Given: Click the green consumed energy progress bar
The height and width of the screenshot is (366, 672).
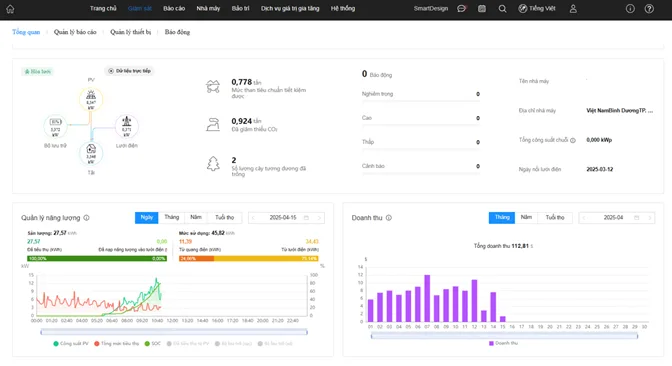Looking at the screenshot, I should click(x=97, y=258).
